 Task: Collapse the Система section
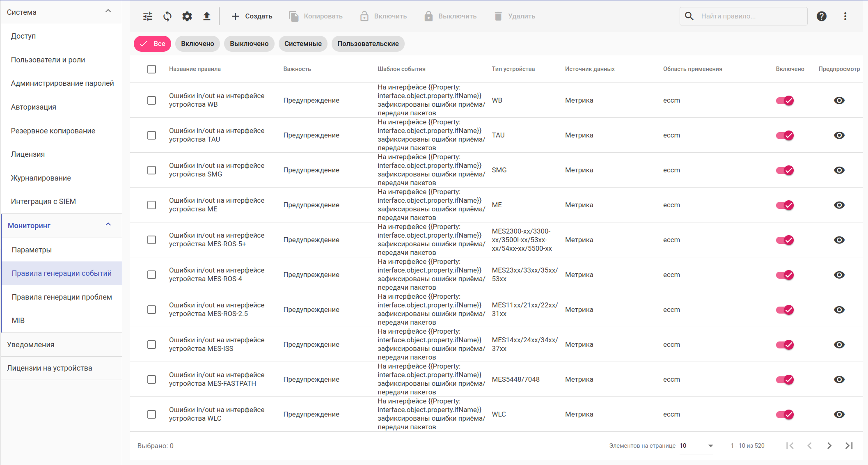(108, 11)
